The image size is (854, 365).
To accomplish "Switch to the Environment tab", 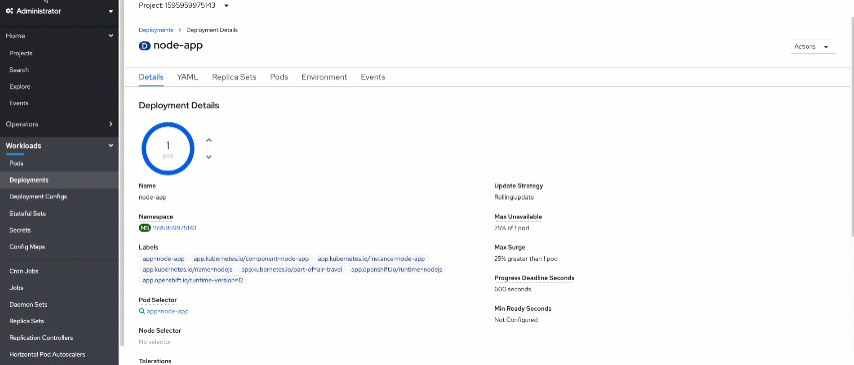I will (324, 77).
